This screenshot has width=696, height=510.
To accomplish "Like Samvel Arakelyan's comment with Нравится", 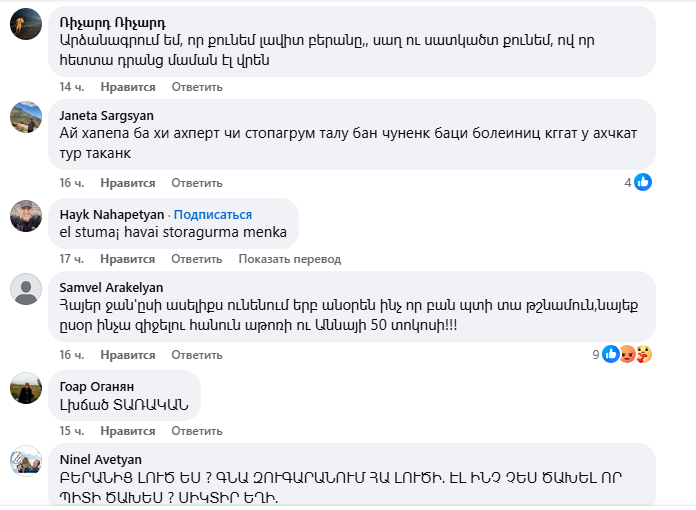I will coord(128,355).
